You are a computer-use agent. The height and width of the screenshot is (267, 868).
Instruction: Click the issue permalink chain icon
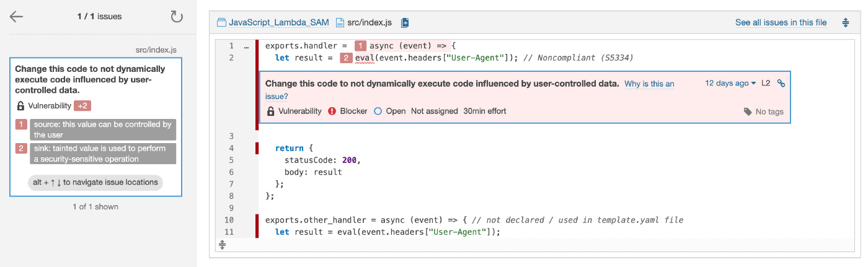click(x=781, y=84)
